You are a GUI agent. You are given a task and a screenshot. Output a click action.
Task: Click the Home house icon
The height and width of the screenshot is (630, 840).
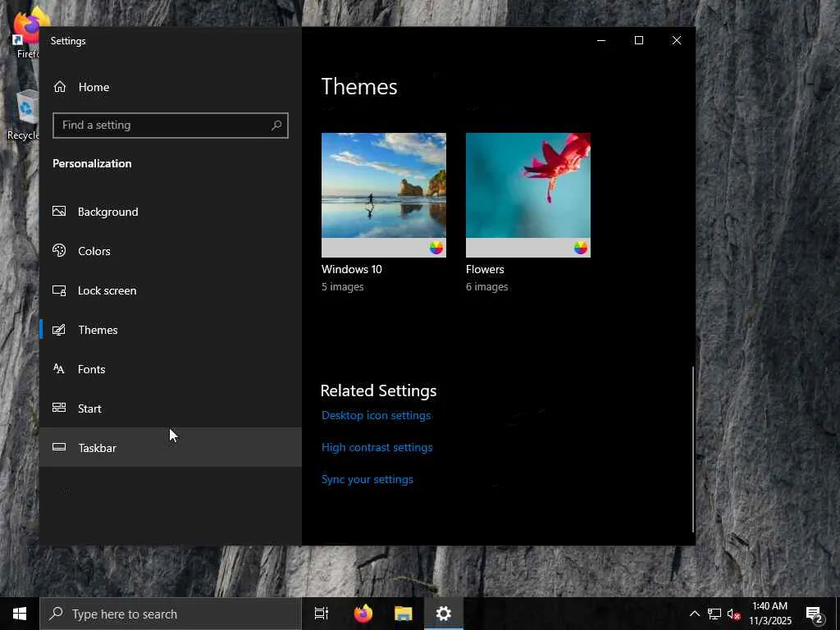(59, 87)
